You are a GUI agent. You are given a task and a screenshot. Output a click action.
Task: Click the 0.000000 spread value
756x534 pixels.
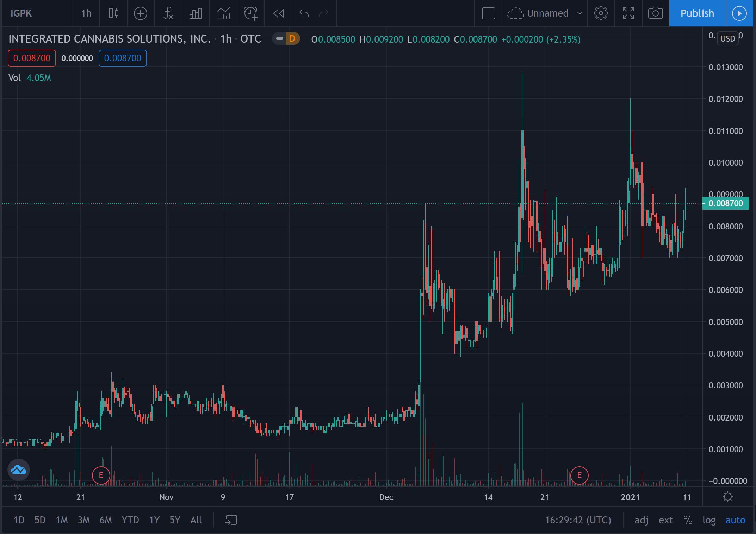(77, 58)
